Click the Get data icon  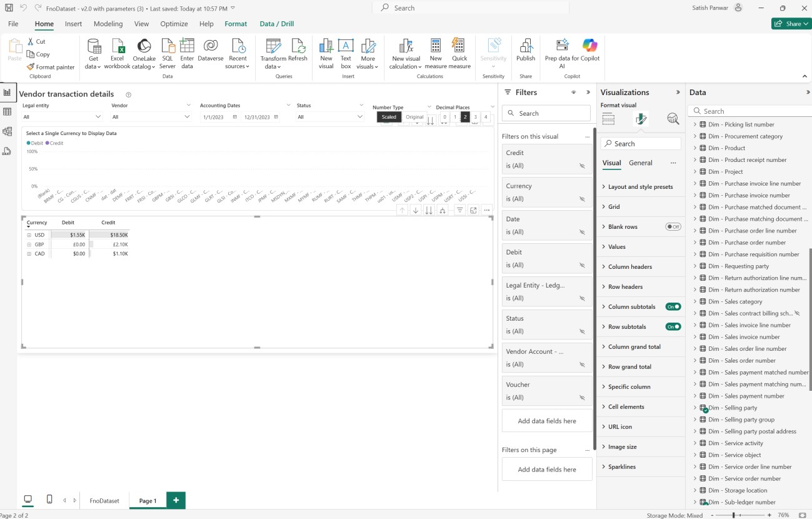coord(94,46)
